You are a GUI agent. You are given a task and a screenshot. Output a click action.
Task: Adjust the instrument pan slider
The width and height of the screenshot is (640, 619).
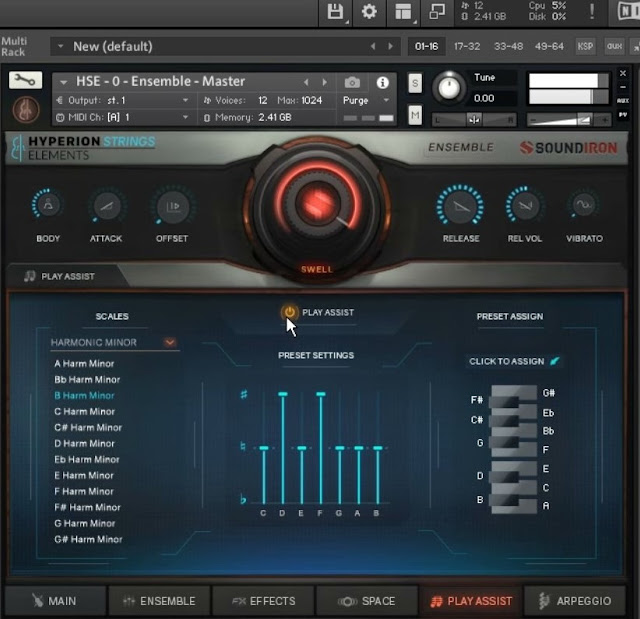coord(474,120)
